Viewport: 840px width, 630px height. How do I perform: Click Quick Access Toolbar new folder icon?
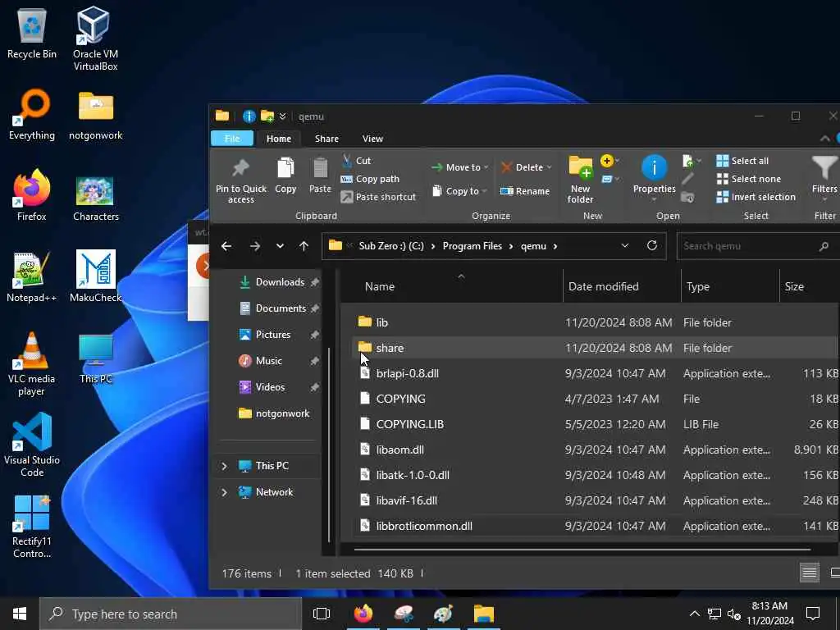pos(267,116)
